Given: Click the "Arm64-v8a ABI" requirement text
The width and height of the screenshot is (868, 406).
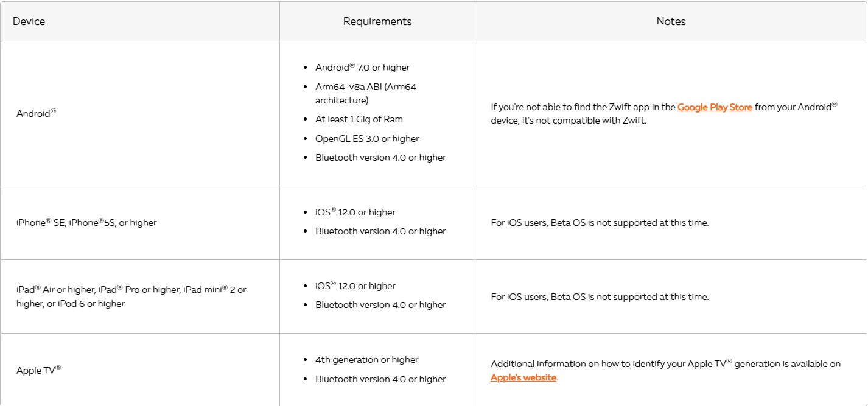Looking at the screenshot, I should pos(365,87).
